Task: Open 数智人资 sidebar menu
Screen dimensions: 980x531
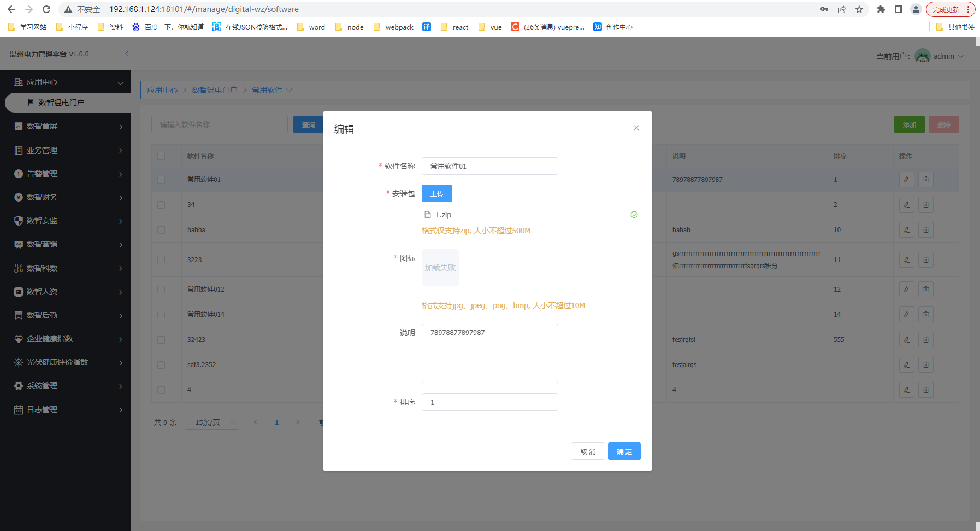Action: (x=65, y=292)
